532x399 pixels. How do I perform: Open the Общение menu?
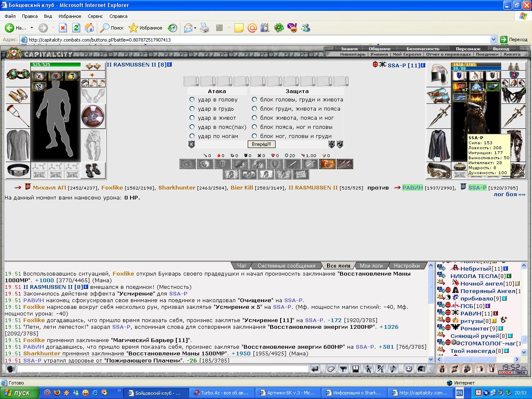(379, 49)
